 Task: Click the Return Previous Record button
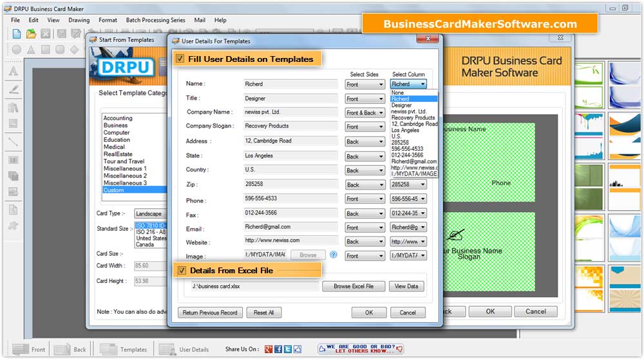tap(210, 313)
